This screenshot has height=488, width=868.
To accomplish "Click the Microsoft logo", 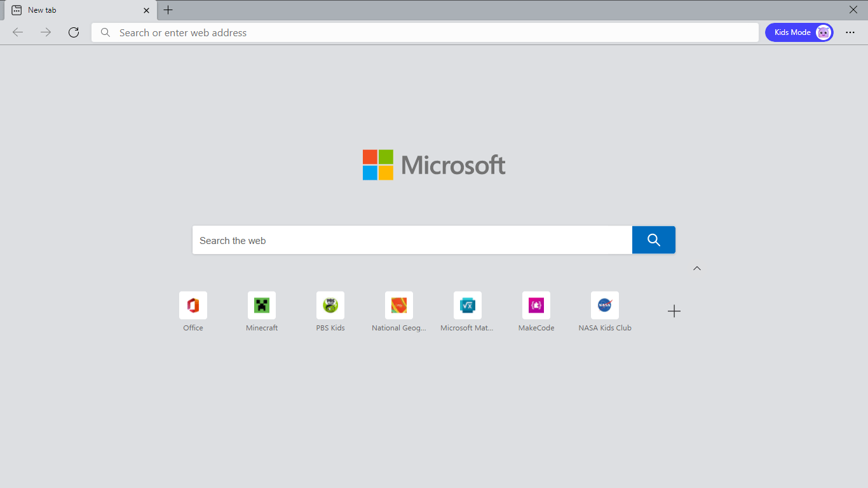I will (x=434, y=165).
